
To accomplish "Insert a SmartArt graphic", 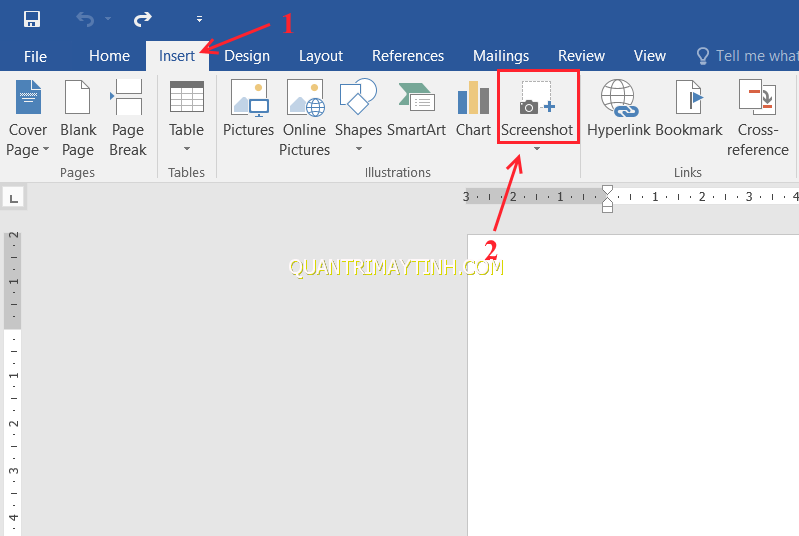I will point(416,108).
